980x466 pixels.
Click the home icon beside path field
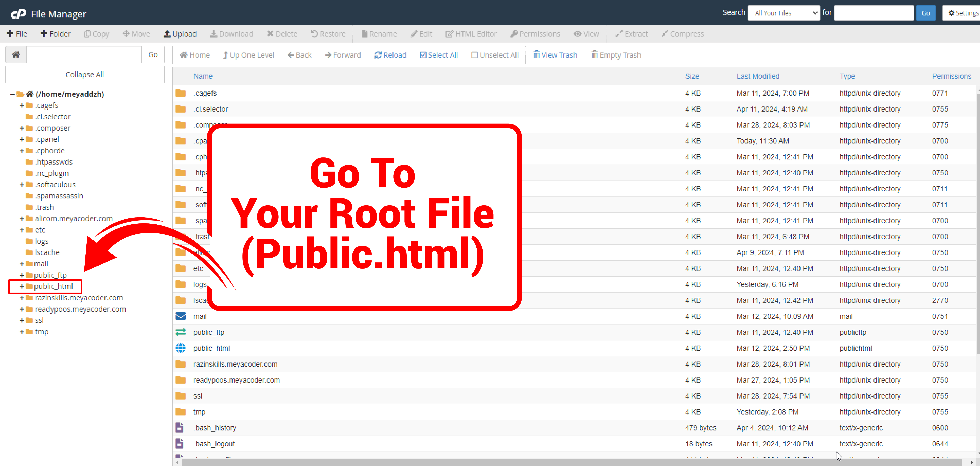(16, 54)
